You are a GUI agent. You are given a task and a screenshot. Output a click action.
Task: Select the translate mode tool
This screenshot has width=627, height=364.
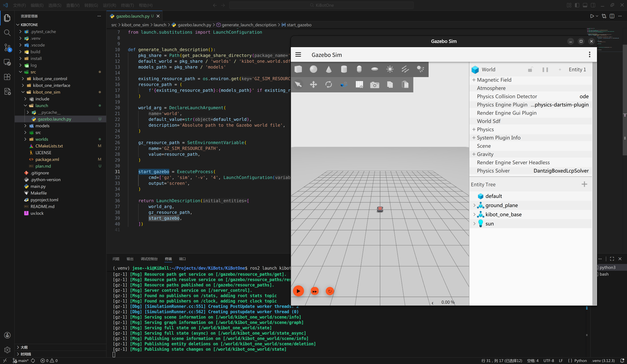pos(313,85)
